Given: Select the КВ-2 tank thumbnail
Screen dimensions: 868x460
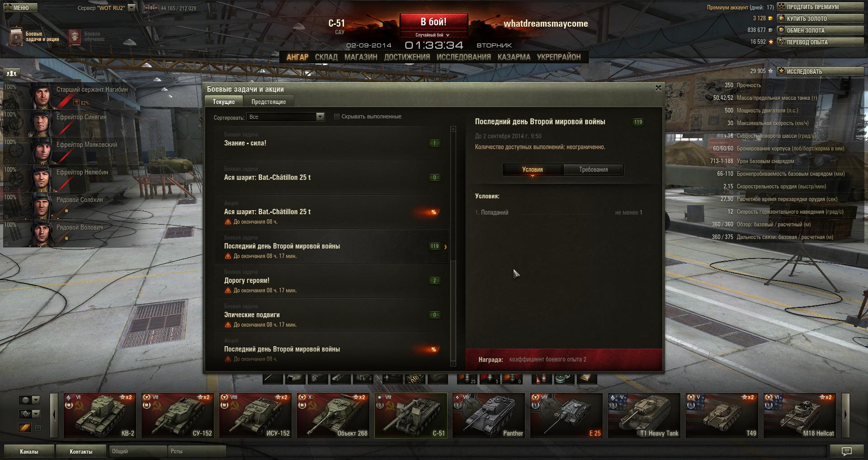Looking at the screenshot, I should click(100, 415).
